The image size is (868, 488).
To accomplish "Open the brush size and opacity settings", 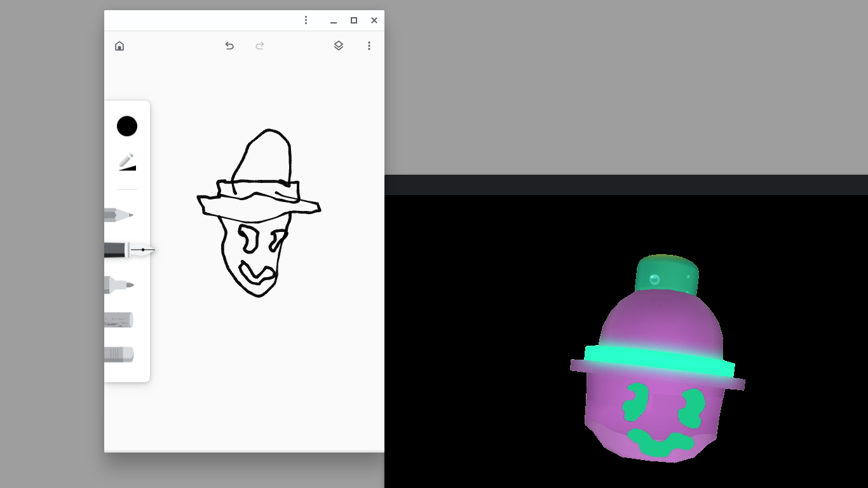I will (x=127, y=162).
